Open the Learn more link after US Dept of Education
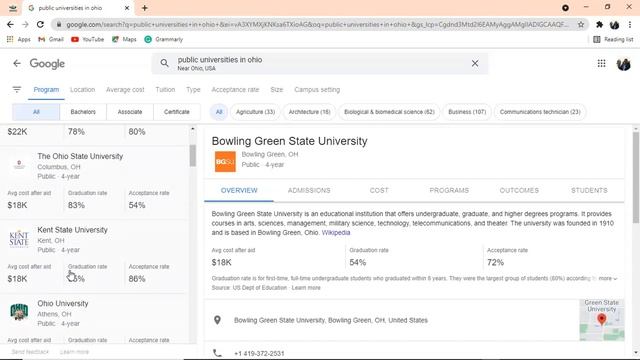The width and height of the screenshot is (640, 360). (x=306, y=288)
